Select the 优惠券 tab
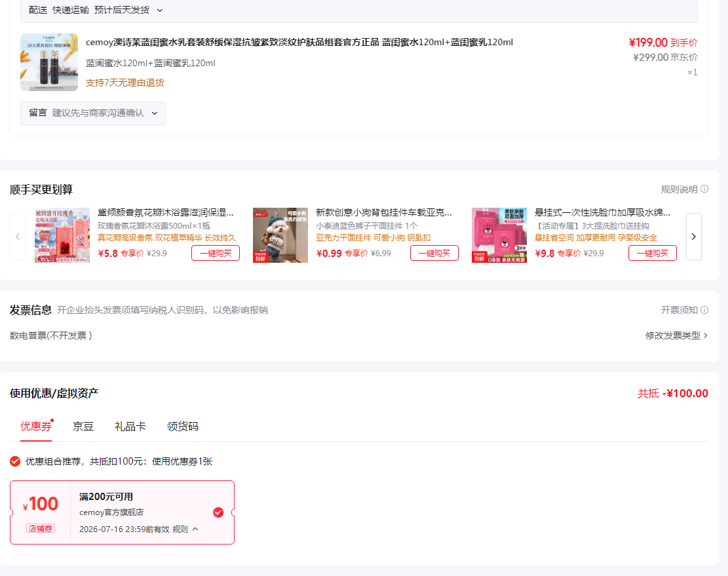 [36, 427]
